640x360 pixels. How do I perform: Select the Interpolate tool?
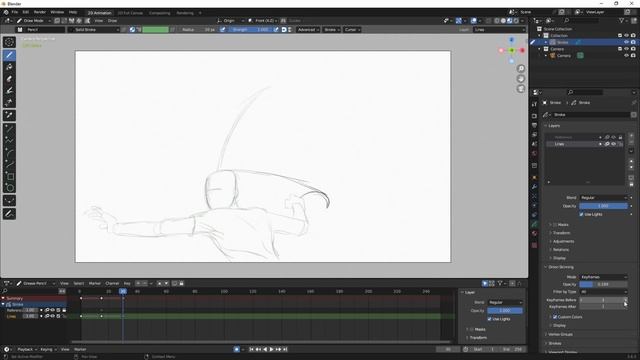(9, 200)
